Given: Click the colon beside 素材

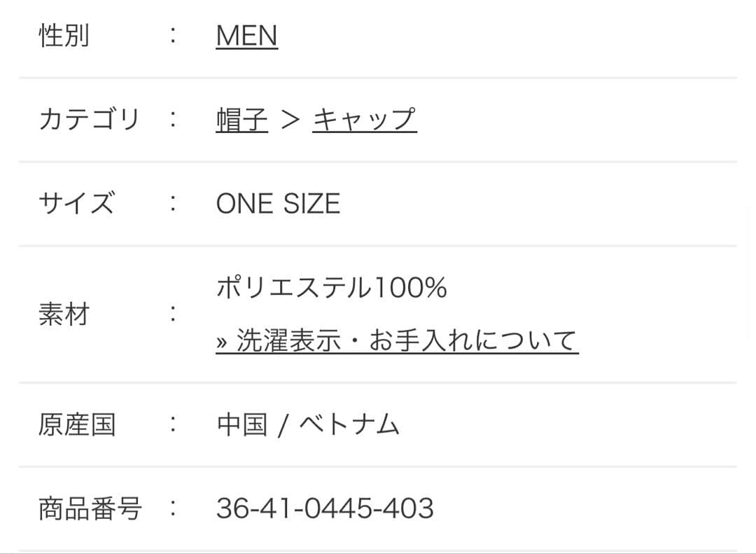Looking at the screenshot, I should coord(172,314).
